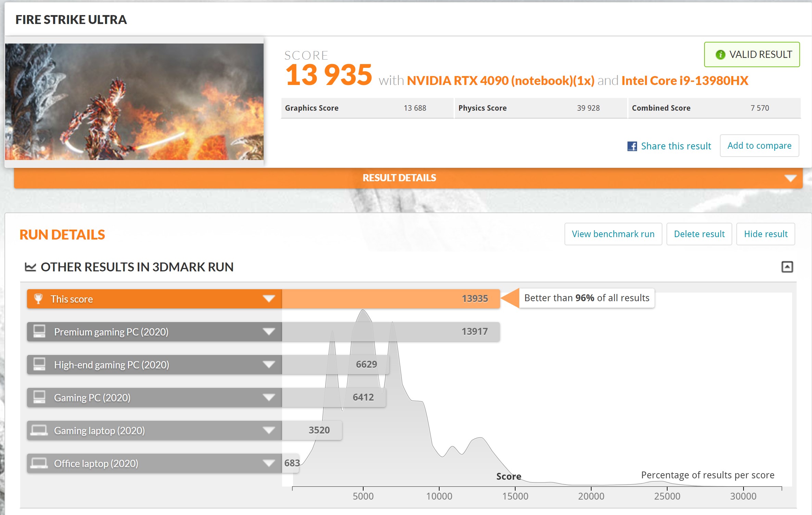812x515 pixels.
Task: Open the Office laptop (2020) dropdown arrow
Action: pos(269,463)
